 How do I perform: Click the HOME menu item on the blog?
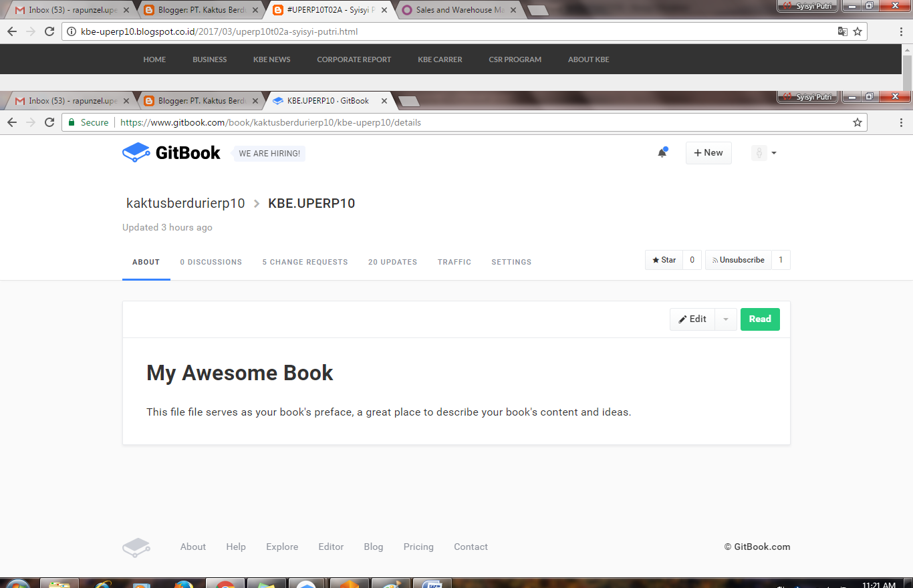coord(154,59)
